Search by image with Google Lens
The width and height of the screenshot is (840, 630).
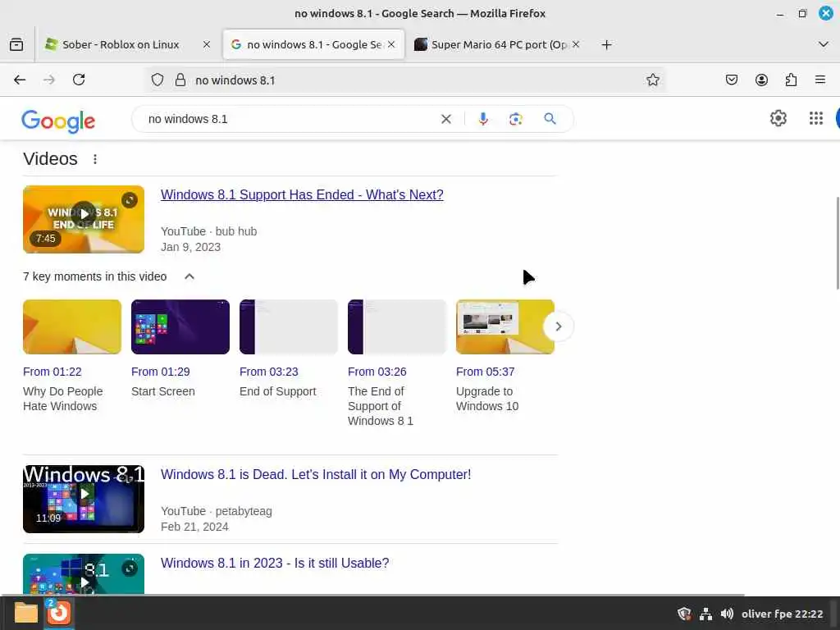[515, 119]
